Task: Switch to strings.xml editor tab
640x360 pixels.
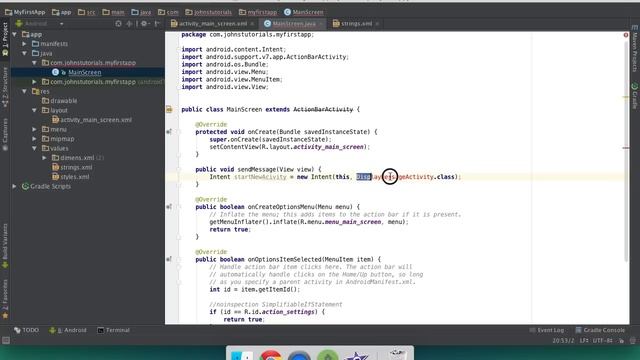Action: [x=356, y=24]
